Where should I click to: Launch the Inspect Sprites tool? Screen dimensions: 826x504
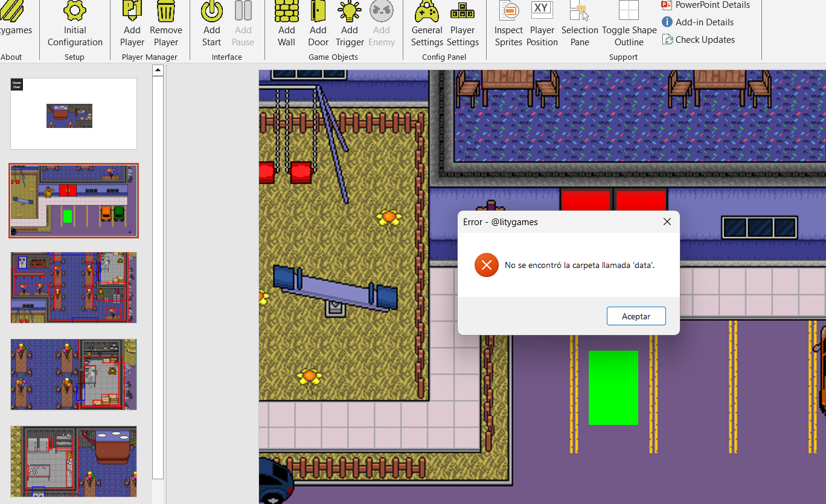pos(508,24)
